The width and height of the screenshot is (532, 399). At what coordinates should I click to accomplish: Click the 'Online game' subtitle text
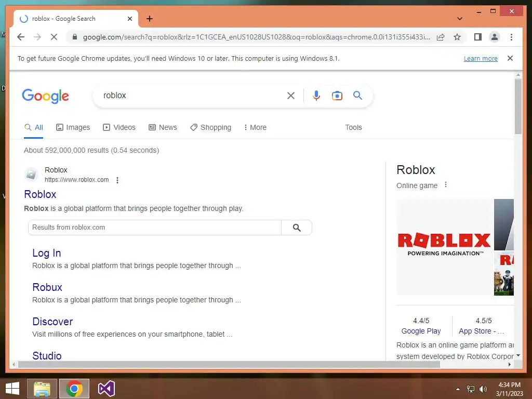(x=417, y=185)
